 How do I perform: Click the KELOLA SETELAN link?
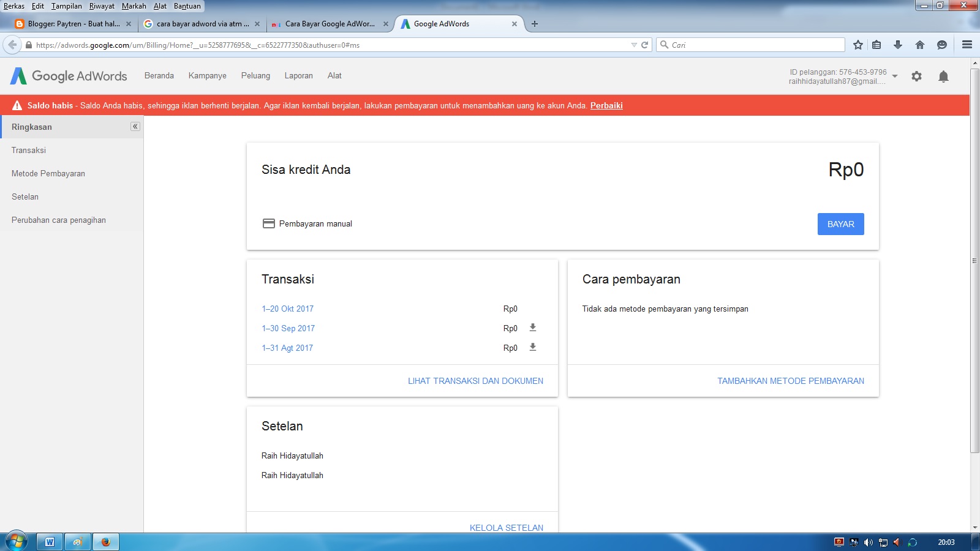(x=507, y=528)
